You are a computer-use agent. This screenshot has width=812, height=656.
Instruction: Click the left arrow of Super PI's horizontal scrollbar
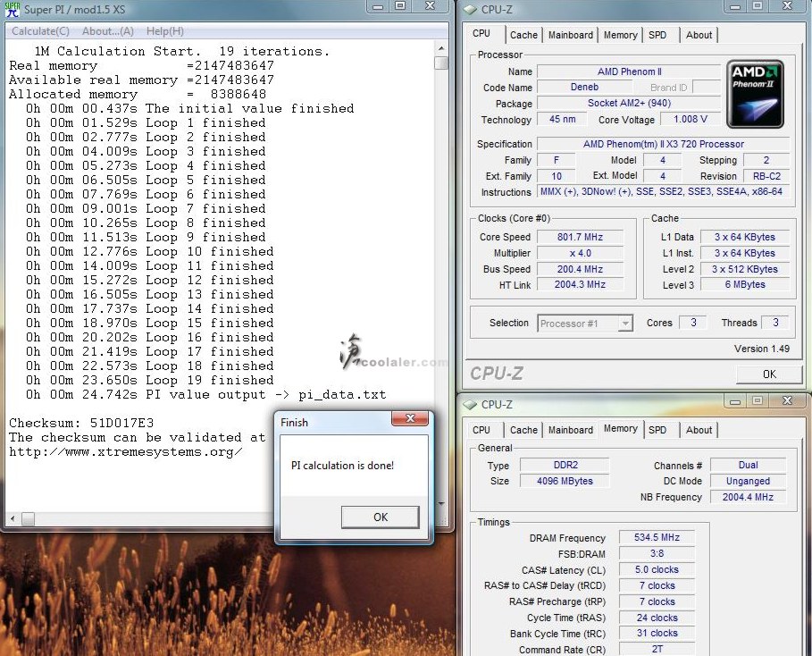(x=13, y=518)
